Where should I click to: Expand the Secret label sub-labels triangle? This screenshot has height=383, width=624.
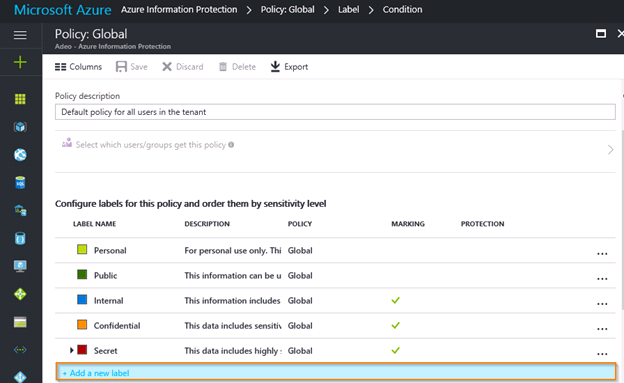pyautogui.click(x=72, y=350)
